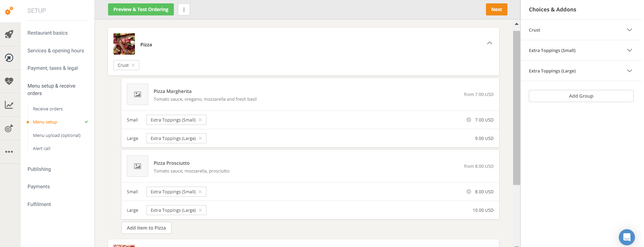Click the orange Next button
The width and height of the screenshot is (644, 247).
click(497, 9)
